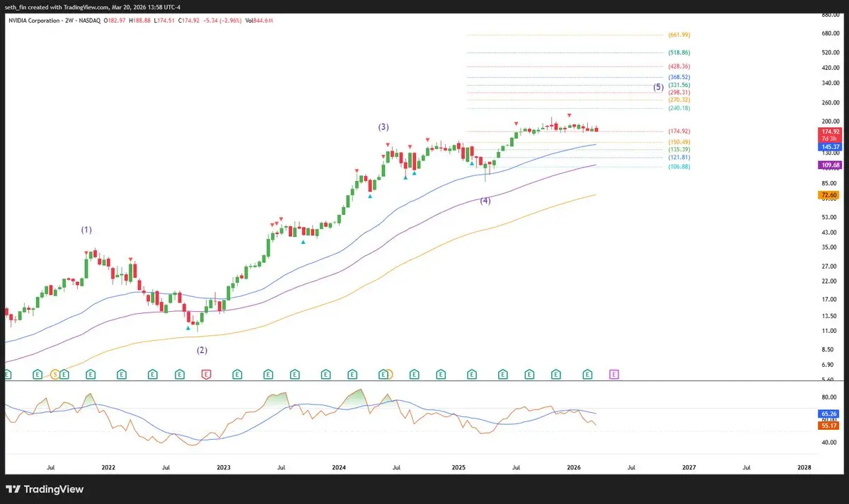Click the 2022 label on the time axis
The height and width of the screenshot is (504, 849).
pos(108,467)
